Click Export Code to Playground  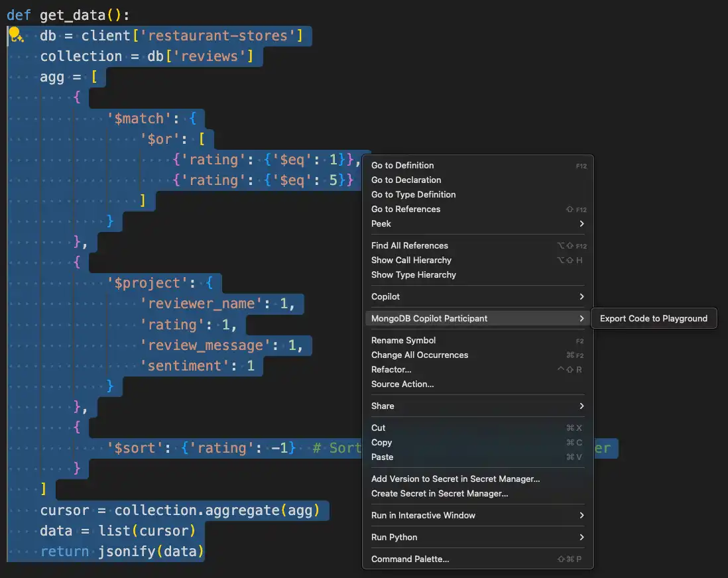[x=654, y=318]
